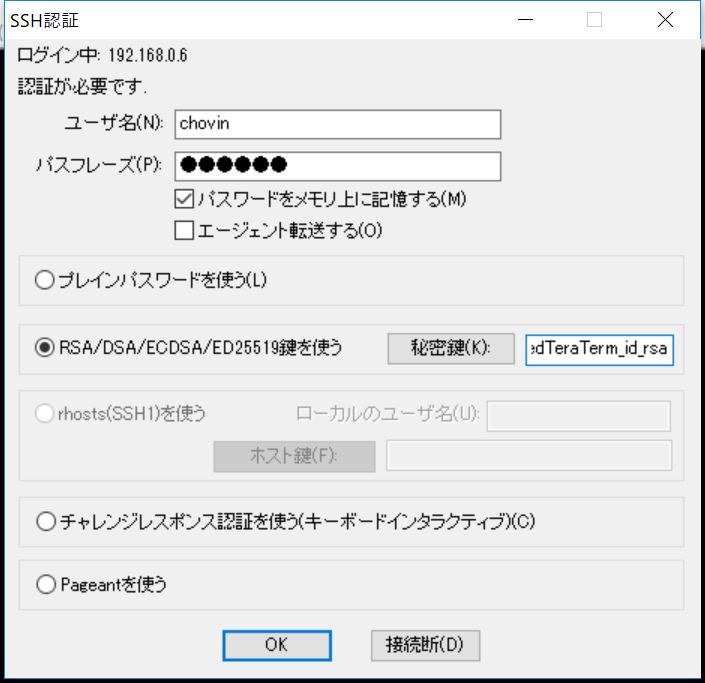Enable エージェント転送する checkbox
This screenshot has width=705, height=683.
point(184,230)
